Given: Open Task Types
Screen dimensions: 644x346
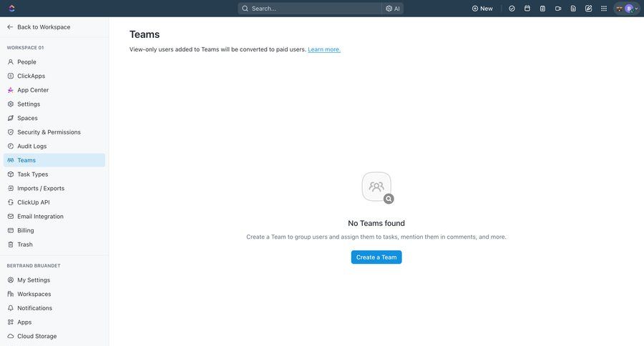Looking at the screenshot, I should (54, 174).
